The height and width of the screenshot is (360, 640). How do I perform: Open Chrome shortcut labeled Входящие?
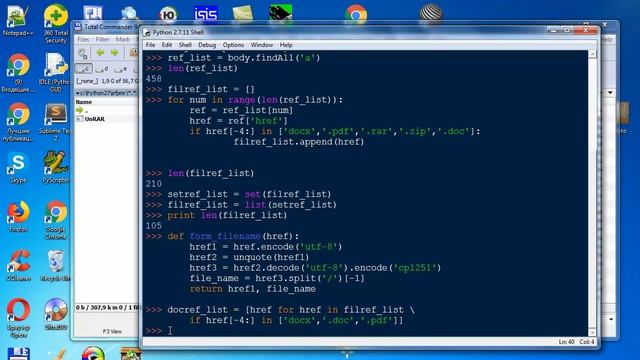[x=18, y=72]
